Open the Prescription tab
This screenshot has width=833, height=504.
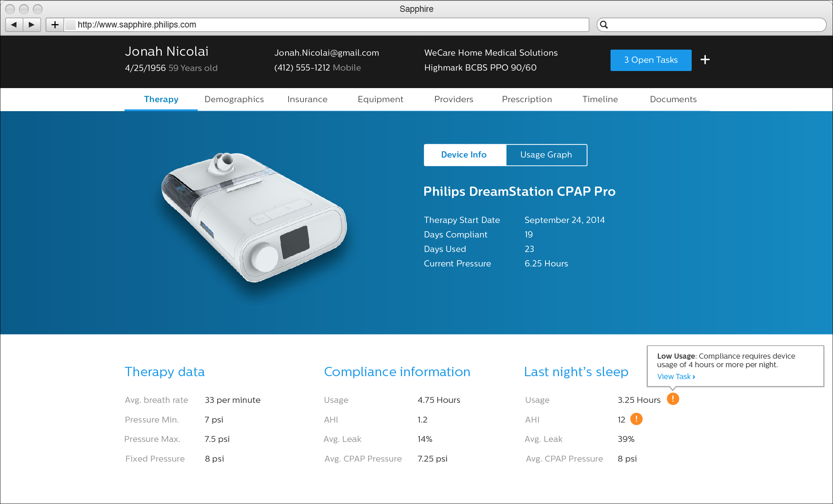527,99
